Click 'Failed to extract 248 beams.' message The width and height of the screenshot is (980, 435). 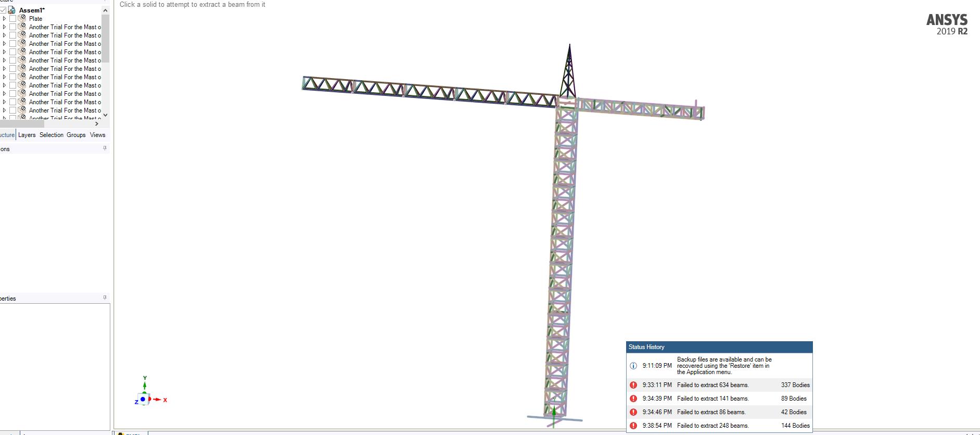pyautogui.click(x=712, y=426)
